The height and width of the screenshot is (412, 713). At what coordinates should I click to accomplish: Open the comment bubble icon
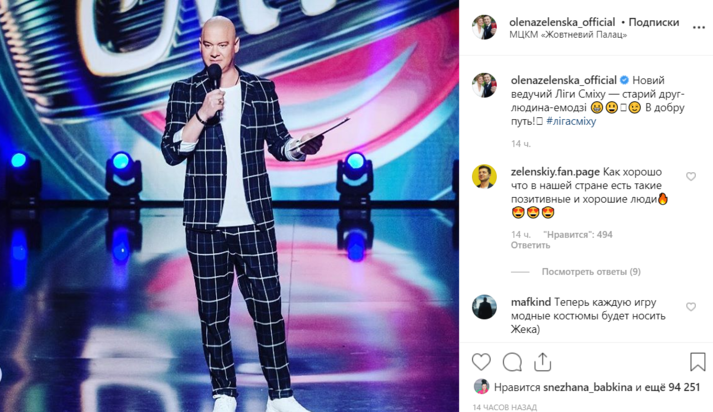pos(512,362)
